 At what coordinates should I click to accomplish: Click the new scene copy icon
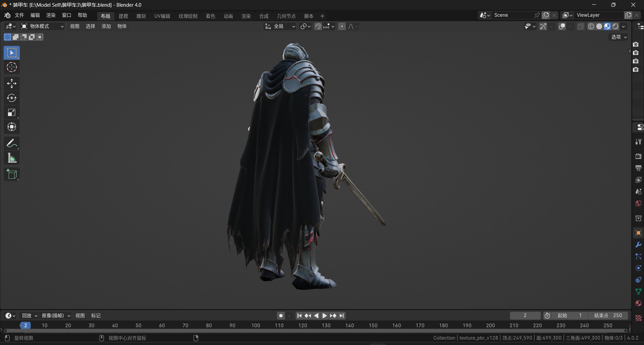(546, 15)
